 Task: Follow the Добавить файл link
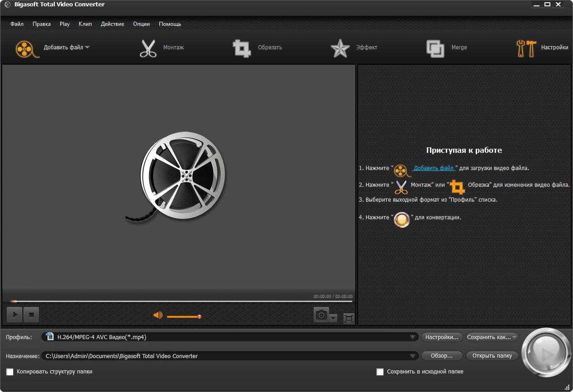[434, 168]
